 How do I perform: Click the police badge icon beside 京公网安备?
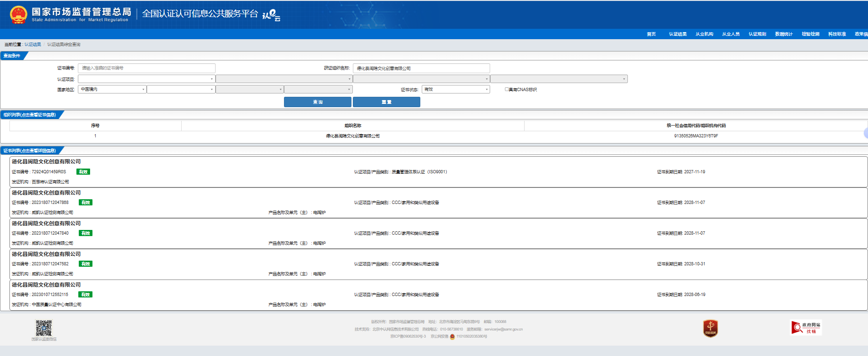click(452, 337)
